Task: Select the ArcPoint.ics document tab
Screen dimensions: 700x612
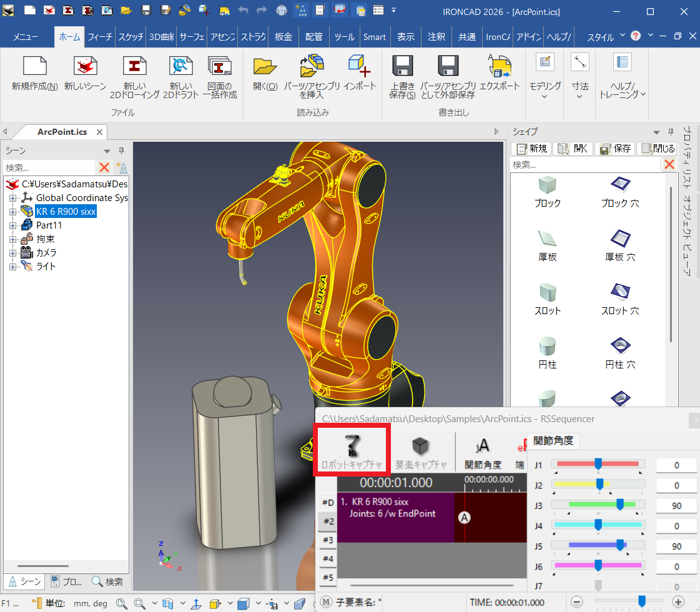Action: click(x=62, y=132)
